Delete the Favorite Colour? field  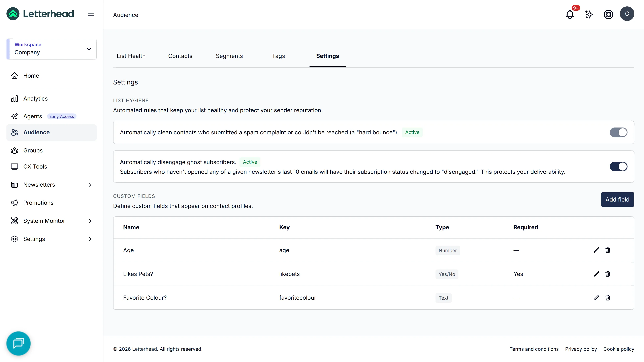pyautogui.click(x=608, y=298)
